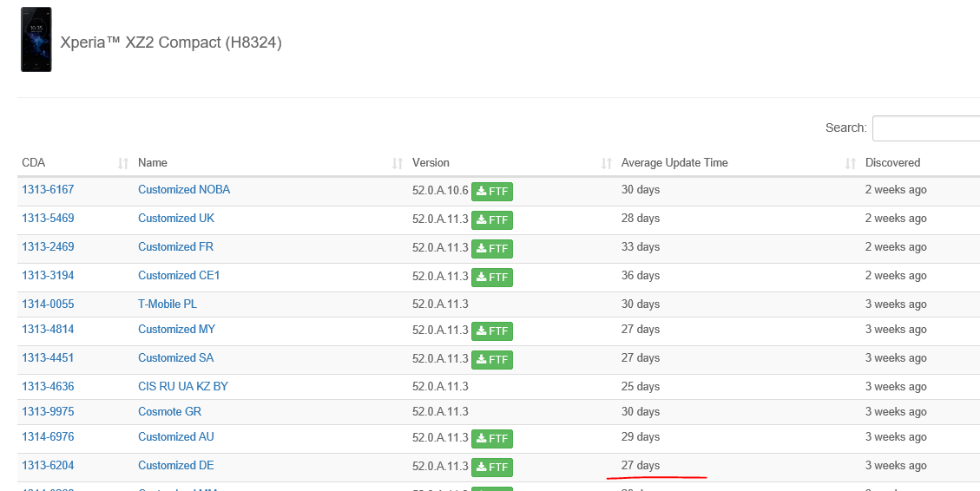Download FTF for Customized SA

(x=492, y=360)
